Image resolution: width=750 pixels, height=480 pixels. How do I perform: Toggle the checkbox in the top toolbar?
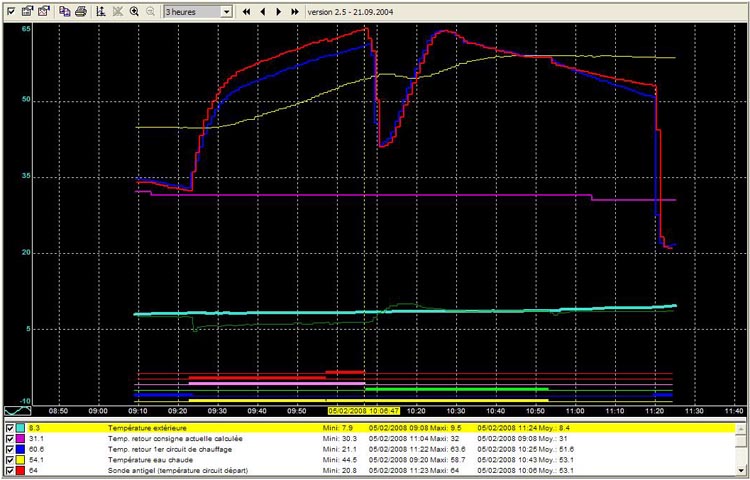[9, 11]
